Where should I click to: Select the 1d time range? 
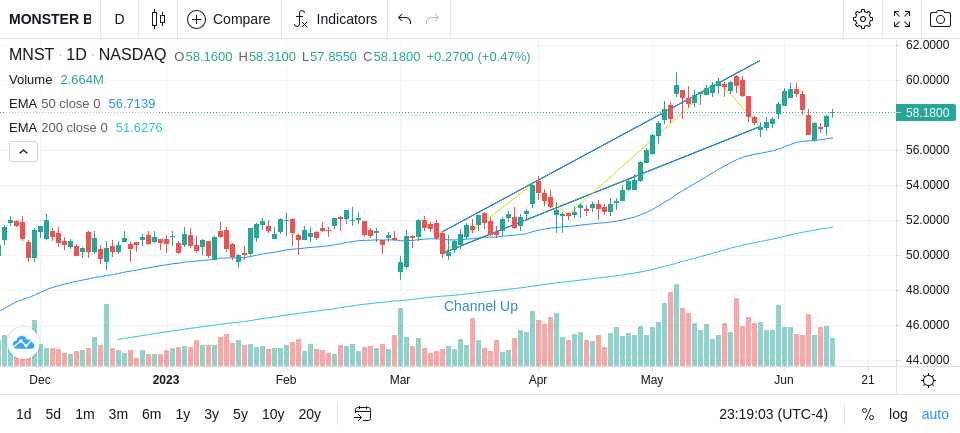coord(23,415)
